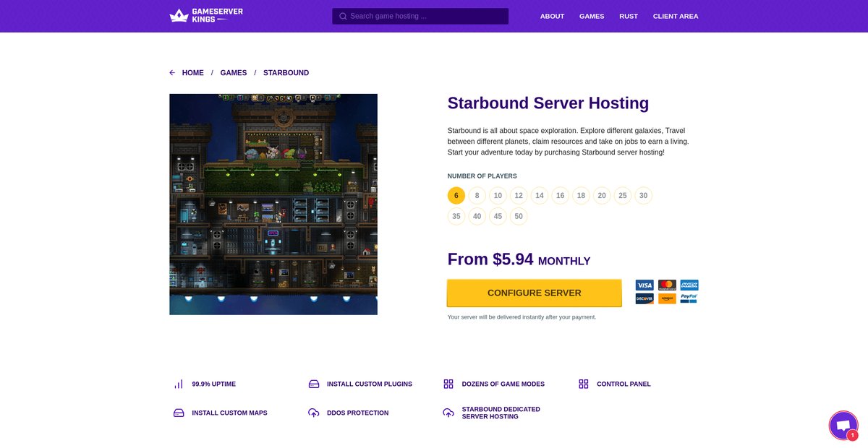Click the GAMES breadcrumb link
Viewport: 868px width, 448px height.
point(234,73)
